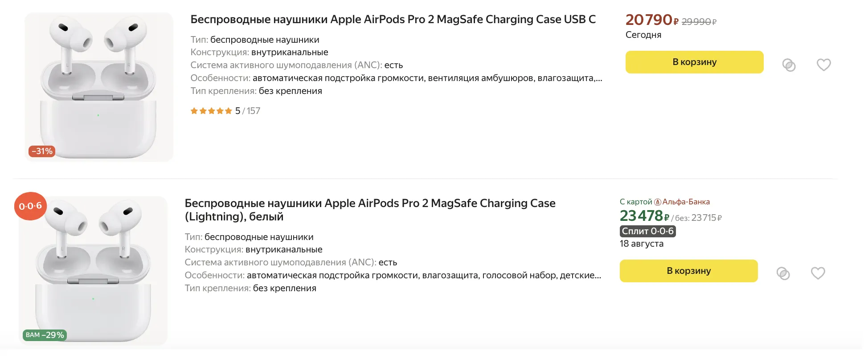Image resolution: width=868 pixels, height=358 pixels.
Task: Compare the AirPods Pro 2 Lightning model
Action: (x=783, y=273)
